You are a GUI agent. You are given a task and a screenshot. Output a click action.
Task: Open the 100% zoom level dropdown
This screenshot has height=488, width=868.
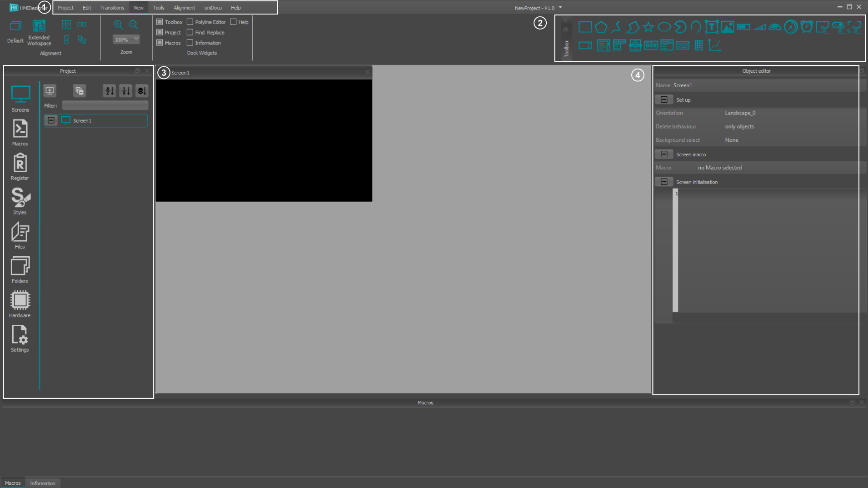pos(136,40)
